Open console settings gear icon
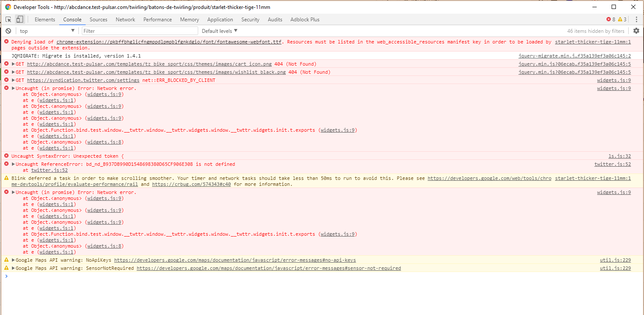This screenshot has height=315, width=644. pos(636,31)
